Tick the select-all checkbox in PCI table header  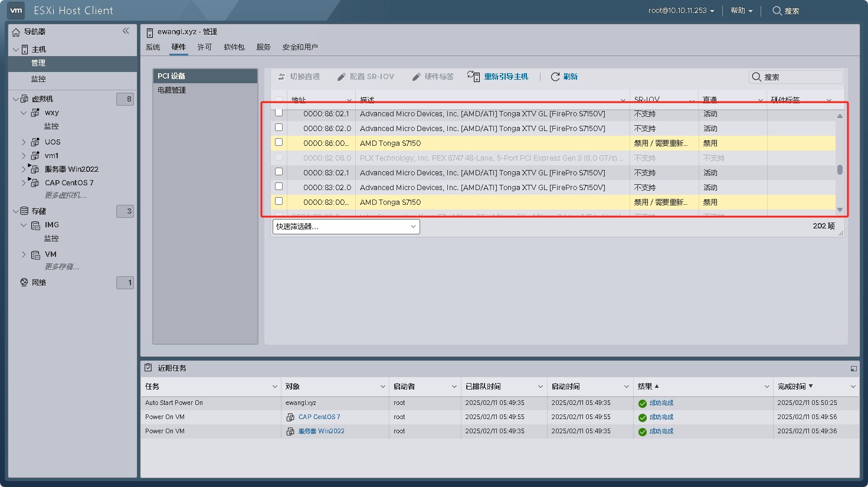coord(279,100)
